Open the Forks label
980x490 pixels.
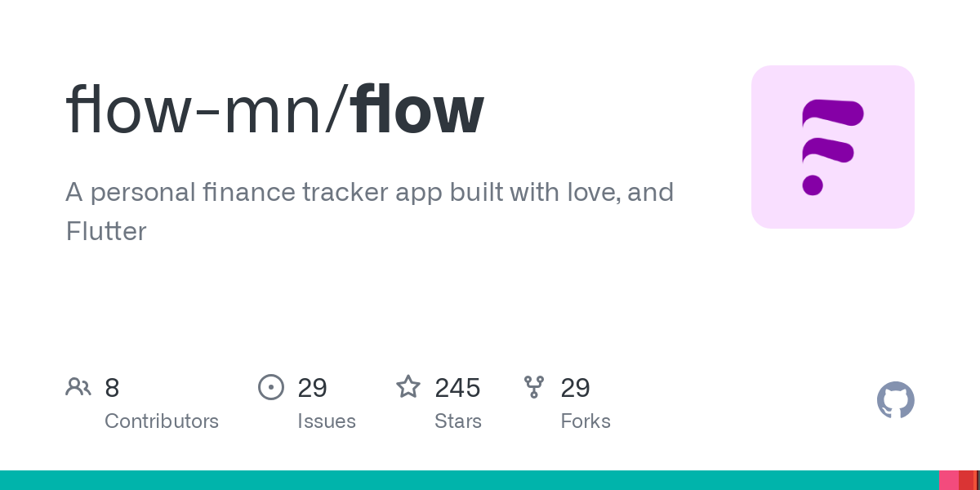tap(586, 421)
